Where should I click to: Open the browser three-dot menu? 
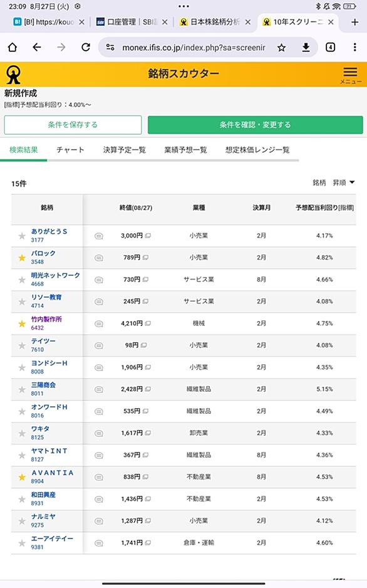pos(354,47)
